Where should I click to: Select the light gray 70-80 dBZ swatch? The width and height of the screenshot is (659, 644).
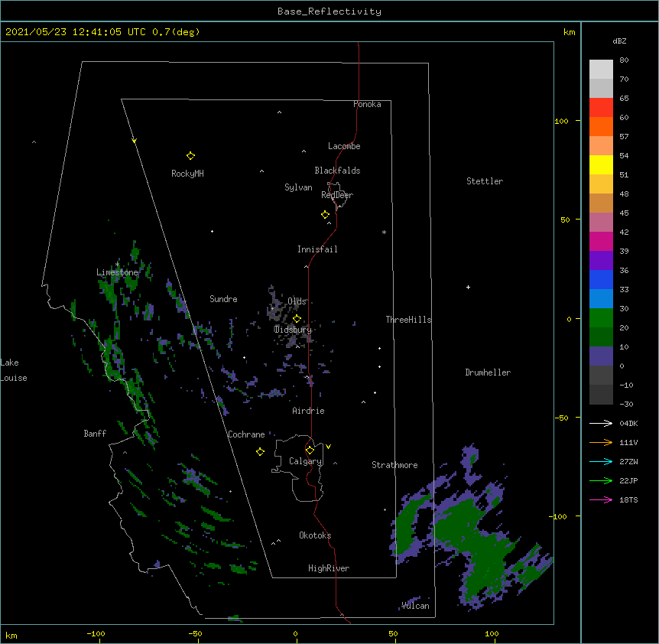[601, 70]
